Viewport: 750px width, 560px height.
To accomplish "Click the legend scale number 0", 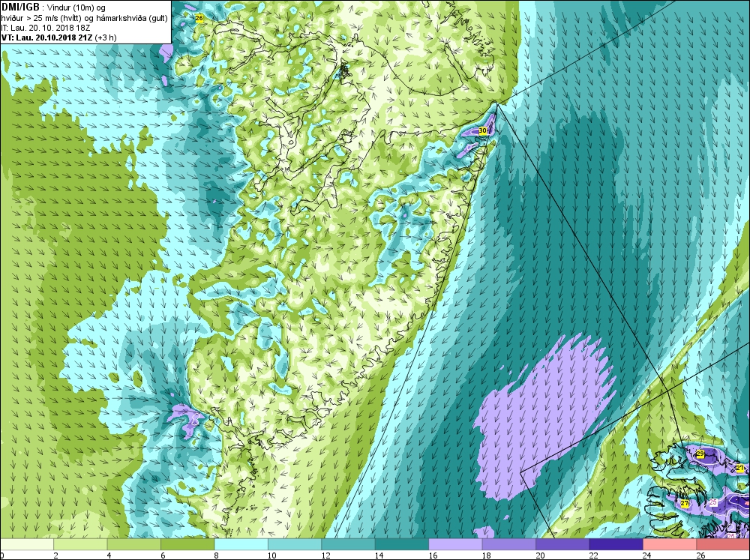I will pyautogui.click(x=2, y=556).
